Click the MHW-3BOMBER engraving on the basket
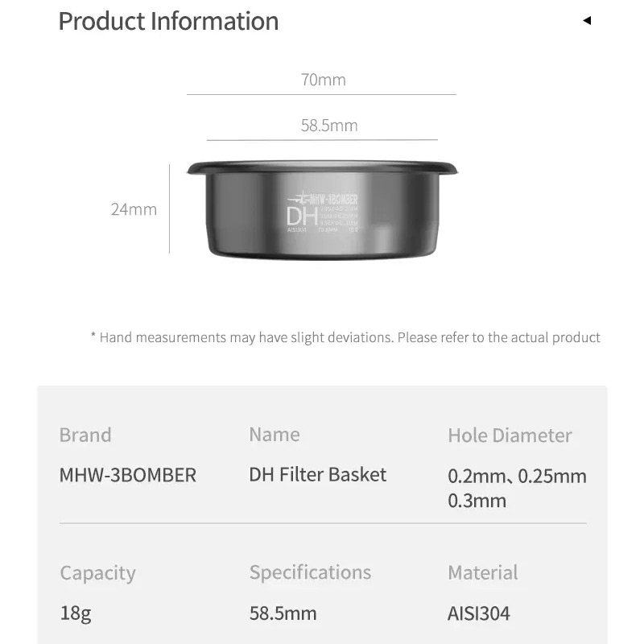The image size is (644, 644). click(328, 198)
